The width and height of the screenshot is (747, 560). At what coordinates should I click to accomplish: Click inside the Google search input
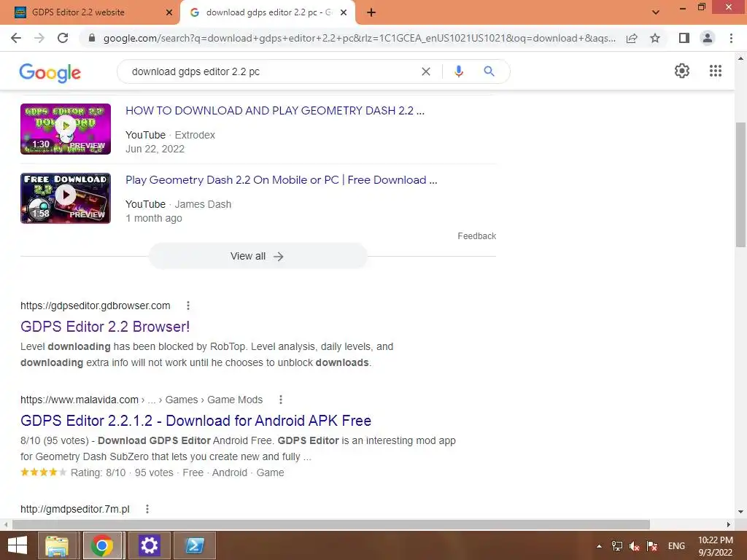point(271,71)
